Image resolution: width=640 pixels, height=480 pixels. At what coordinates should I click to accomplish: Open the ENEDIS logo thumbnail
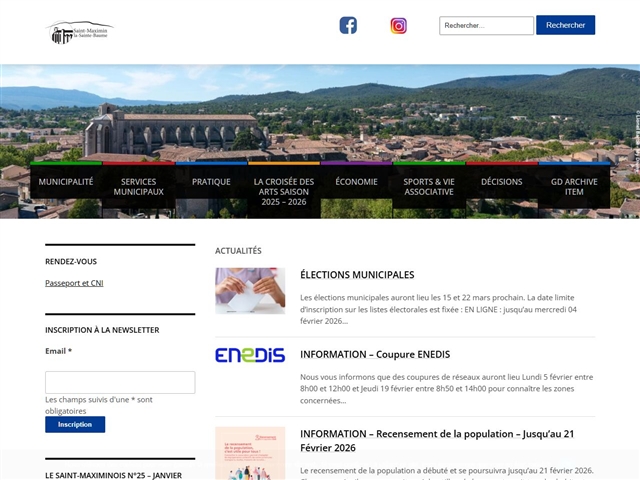[250, 355]
